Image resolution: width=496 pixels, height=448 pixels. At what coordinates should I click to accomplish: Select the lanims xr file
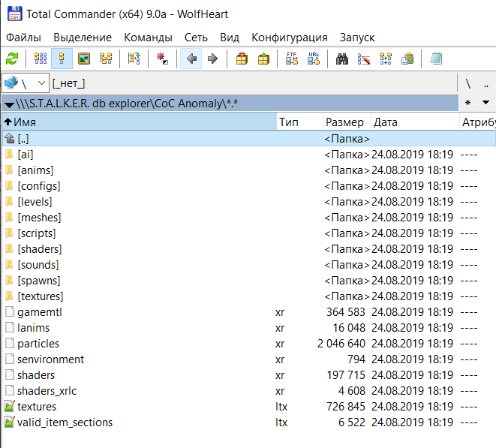click(248, 328)
